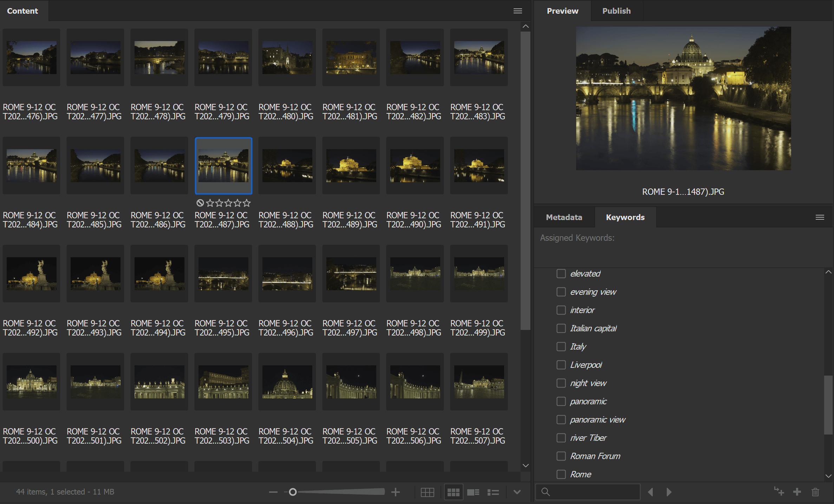Assign the Italy keyword
Viewport: 834px width, 504px height.
561,346
